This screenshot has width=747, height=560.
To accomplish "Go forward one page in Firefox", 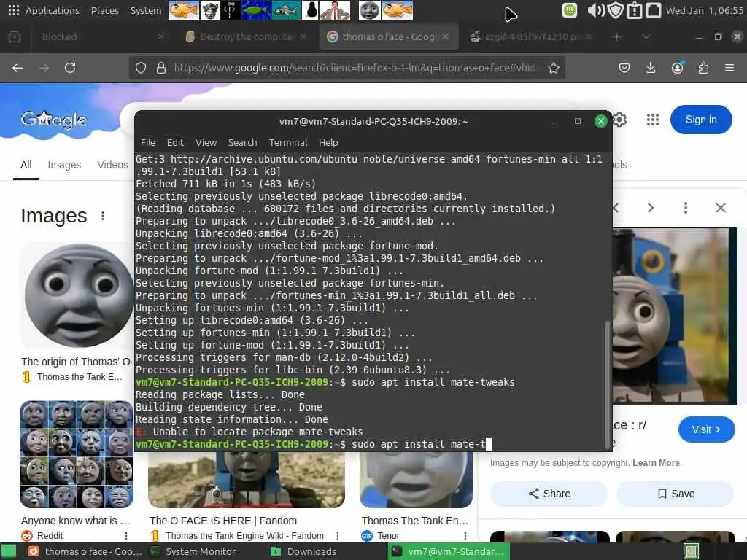I will click(x=44, y=68).
